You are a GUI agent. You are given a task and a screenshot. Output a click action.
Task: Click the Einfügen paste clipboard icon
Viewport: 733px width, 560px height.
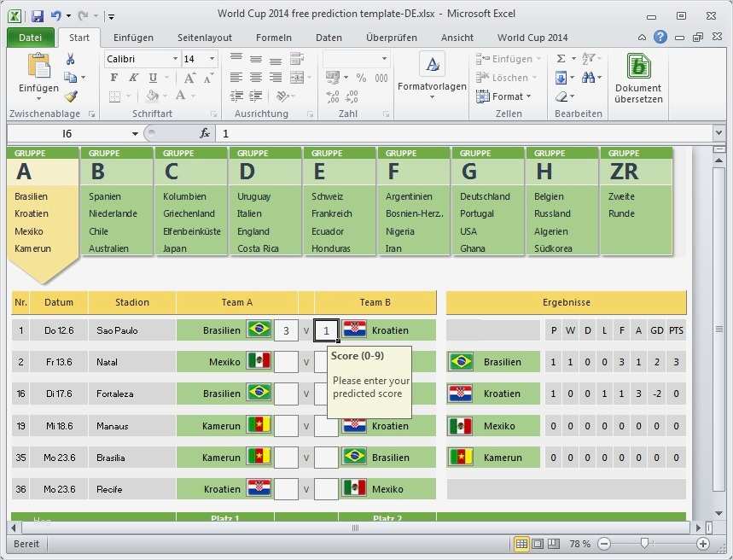coord(38,66)
